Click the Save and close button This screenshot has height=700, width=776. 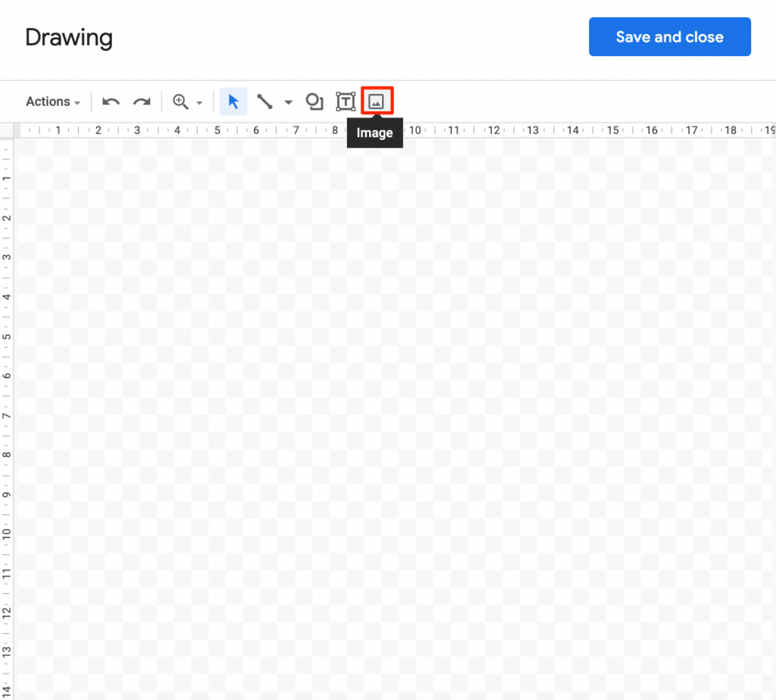point(669,36)
